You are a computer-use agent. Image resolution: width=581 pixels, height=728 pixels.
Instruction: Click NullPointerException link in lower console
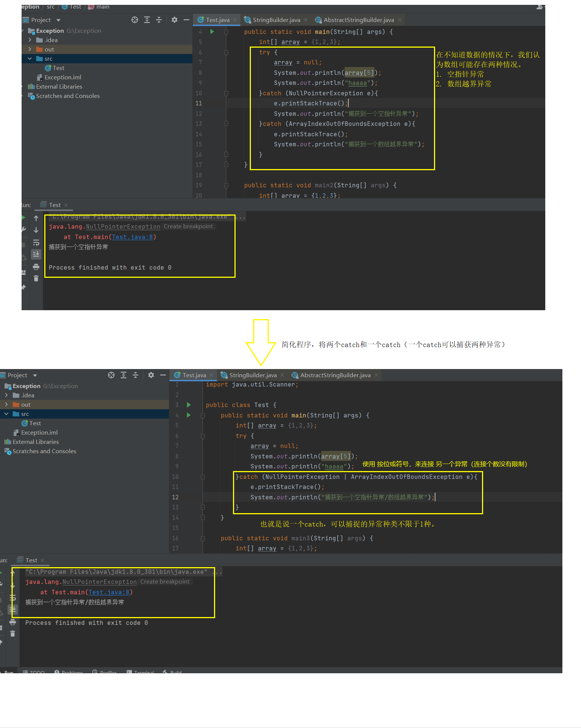click(x=99, y=582)
